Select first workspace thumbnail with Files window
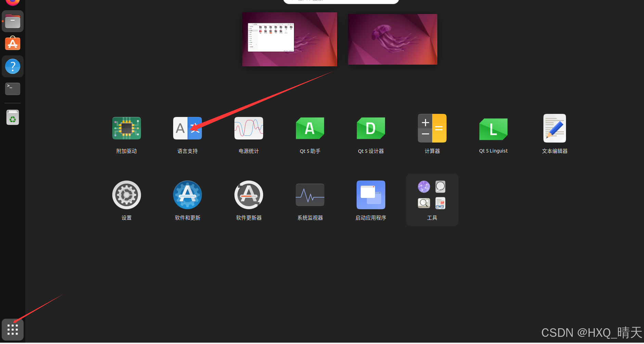Image resolution: width=644 pixels, height=344 pixels. pos(289,39)
